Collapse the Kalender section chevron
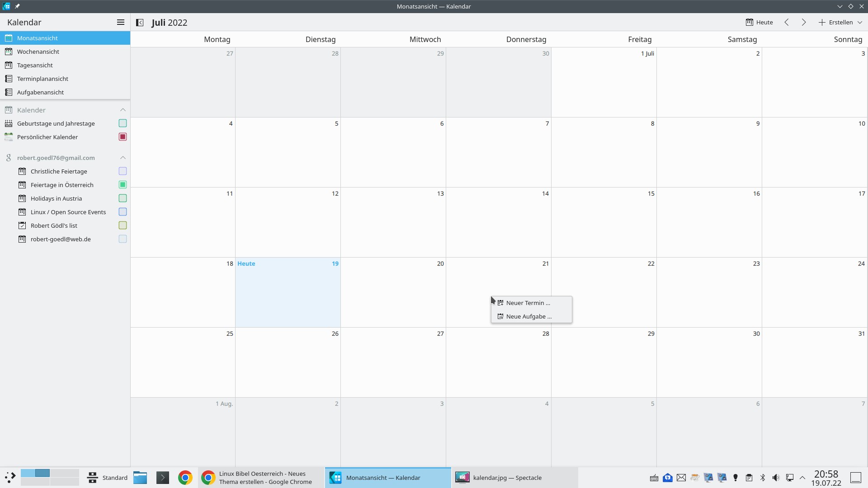 coord(123,110)
